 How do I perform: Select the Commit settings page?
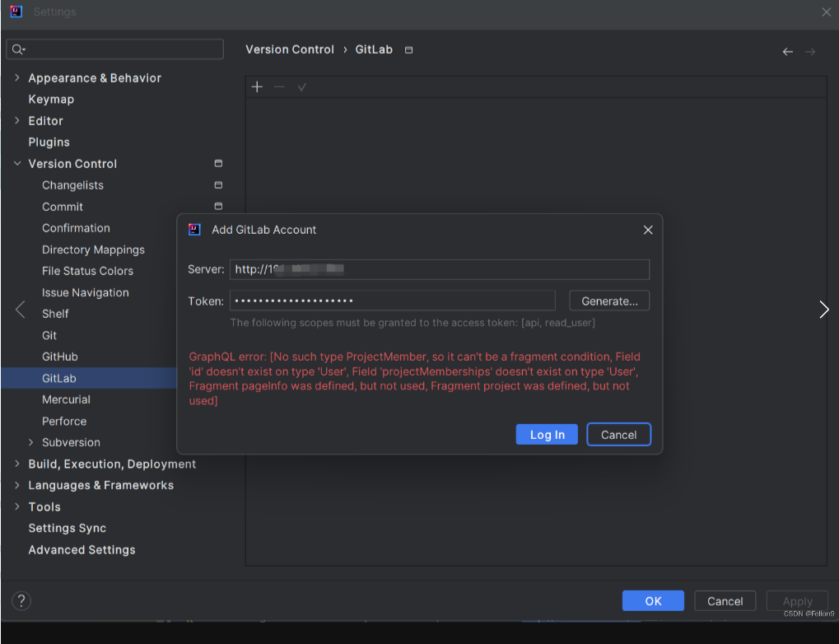[x=63, y=207]
